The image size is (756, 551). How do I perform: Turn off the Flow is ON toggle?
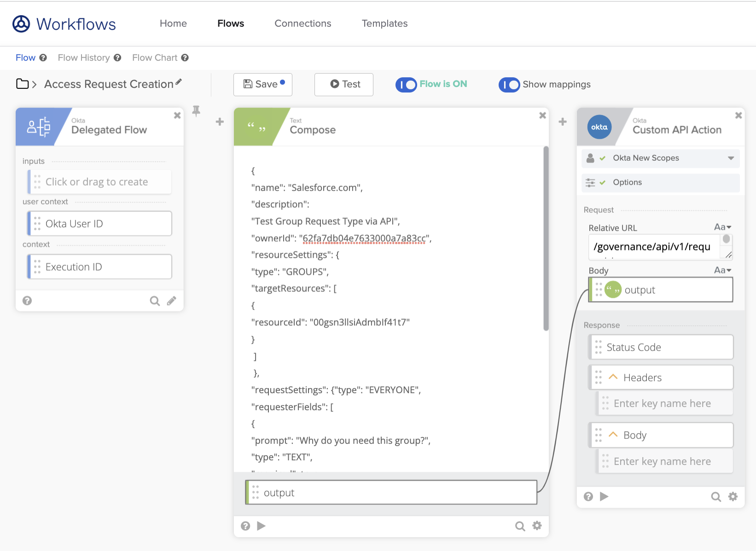point(406,85)
